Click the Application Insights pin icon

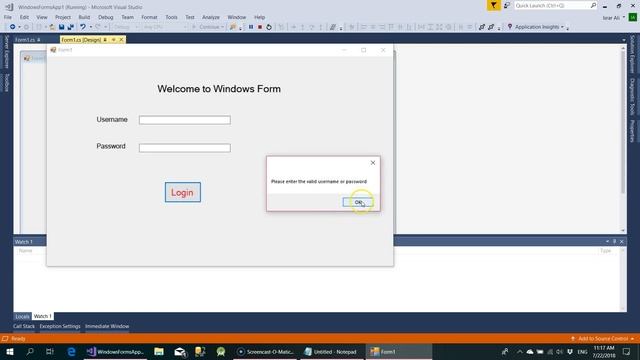point(509,27)
